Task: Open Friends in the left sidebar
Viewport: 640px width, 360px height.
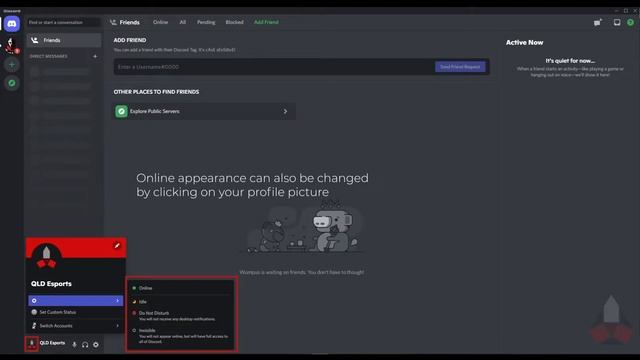Action: click(64, 40)
